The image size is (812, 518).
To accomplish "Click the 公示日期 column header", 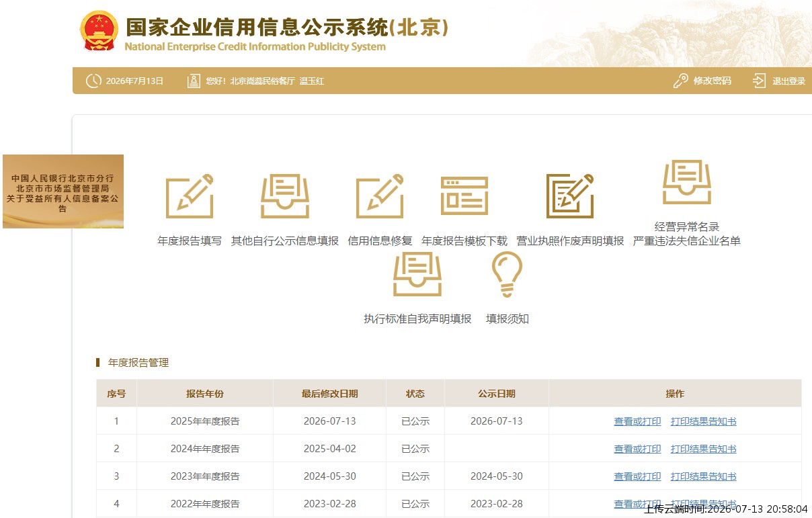I will 497,394.
